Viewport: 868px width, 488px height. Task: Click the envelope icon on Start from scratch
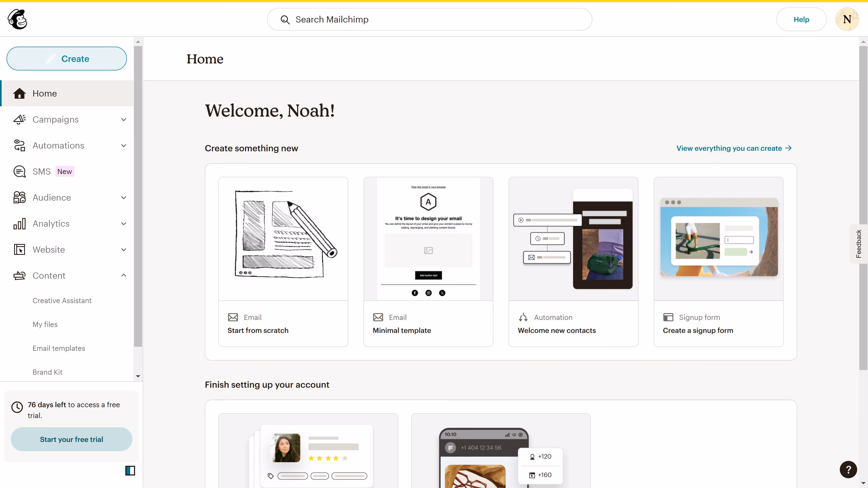coord(233,317)
